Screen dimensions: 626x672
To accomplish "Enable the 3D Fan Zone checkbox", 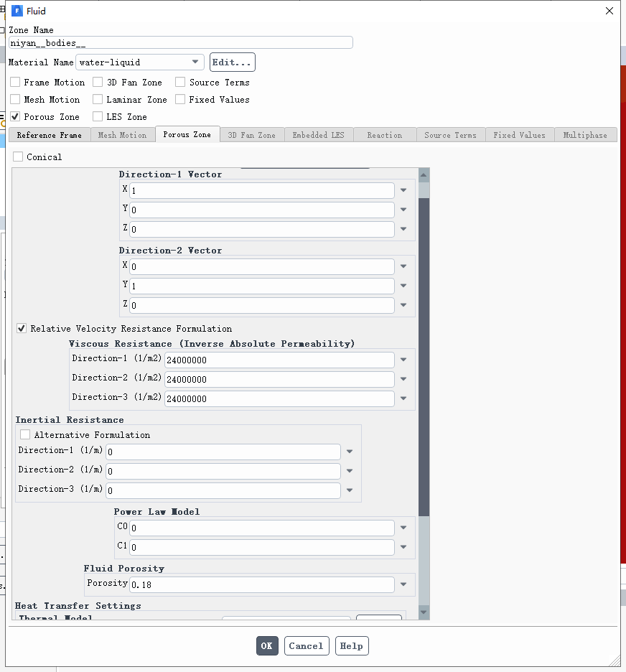I will point(98,82).
